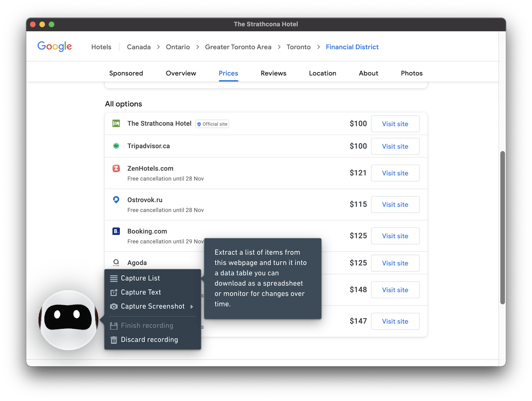532x401 pixels.
Task: Click the $148 price
Action: 358,290
